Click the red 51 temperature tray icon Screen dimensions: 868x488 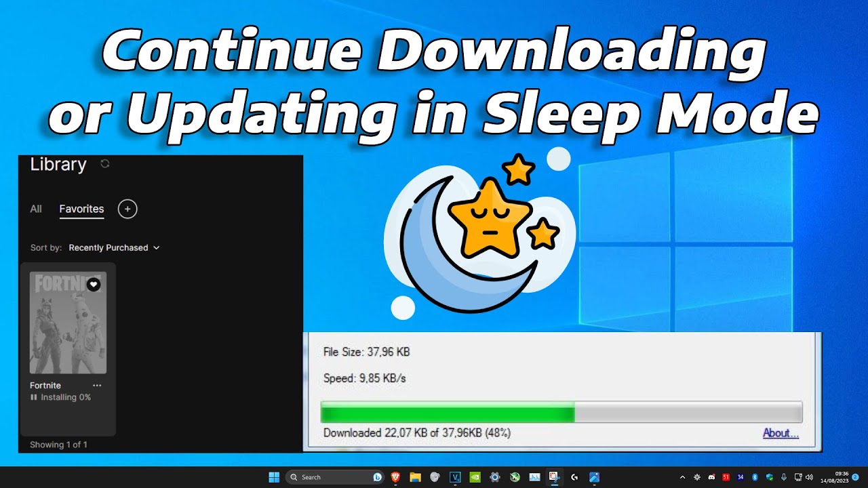[x=726, y=477]
